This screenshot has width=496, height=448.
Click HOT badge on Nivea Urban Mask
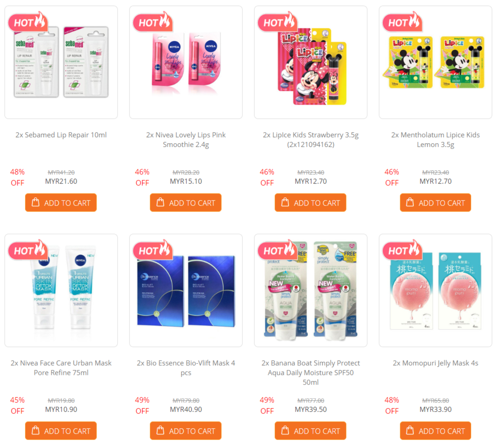pos(28,250)
